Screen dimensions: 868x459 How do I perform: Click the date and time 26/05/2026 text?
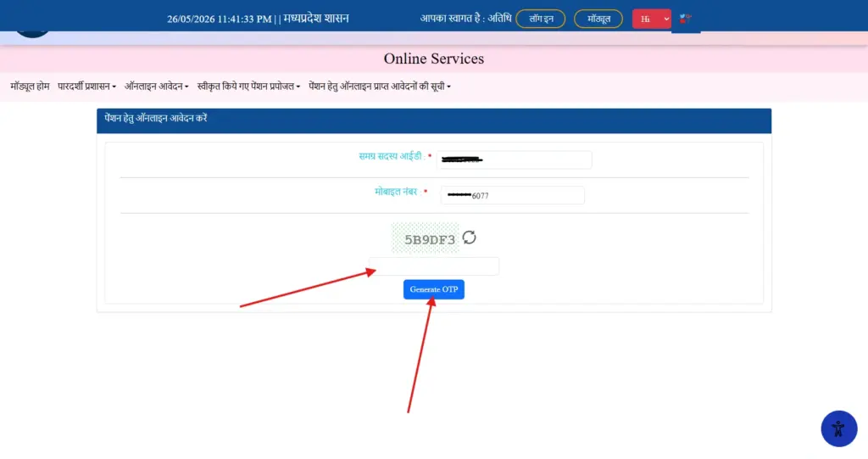click(x=220, y=19)
